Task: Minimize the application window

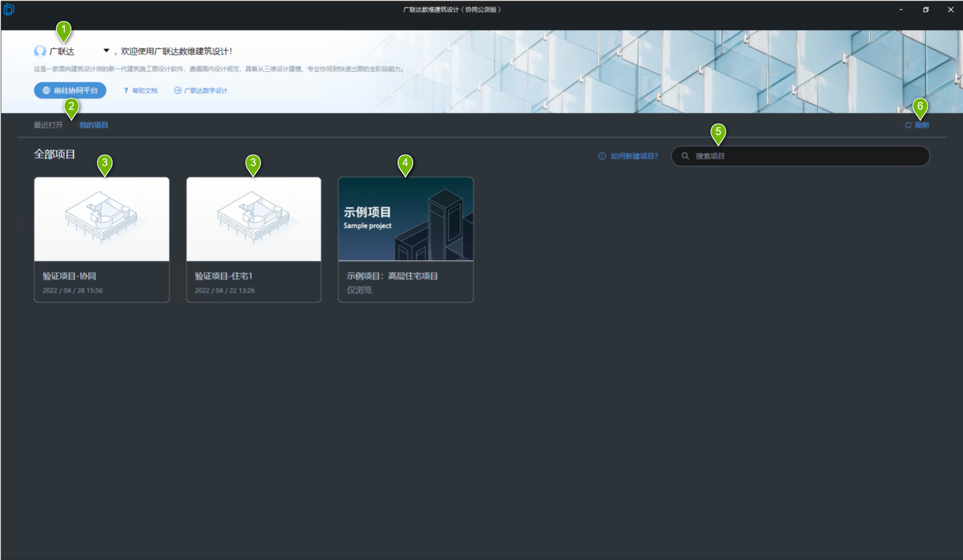Action: [901, 9]
